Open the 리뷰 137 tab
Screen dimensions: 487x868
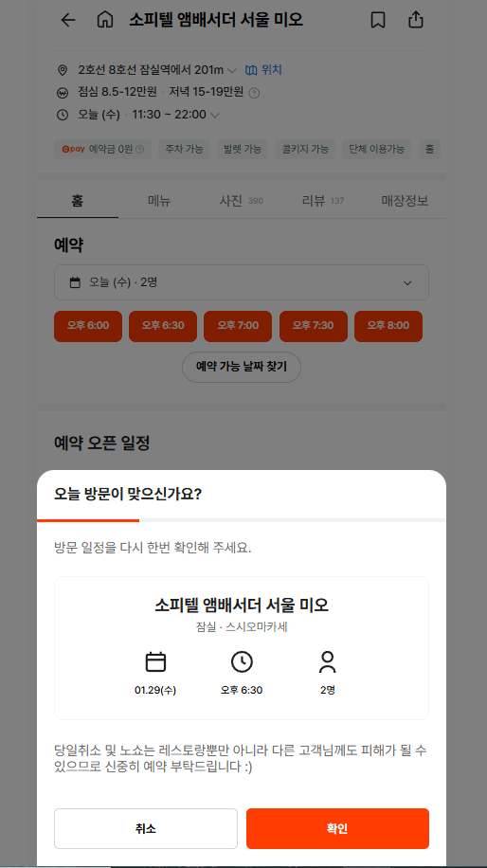tap(323, 200)
